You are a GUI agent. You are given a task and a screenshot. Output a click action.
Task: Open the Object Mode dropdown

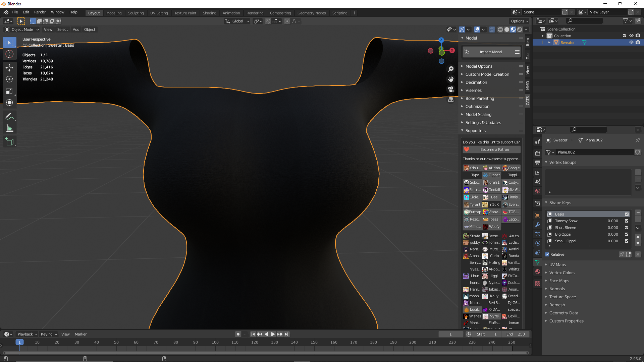tap(22, 29)
